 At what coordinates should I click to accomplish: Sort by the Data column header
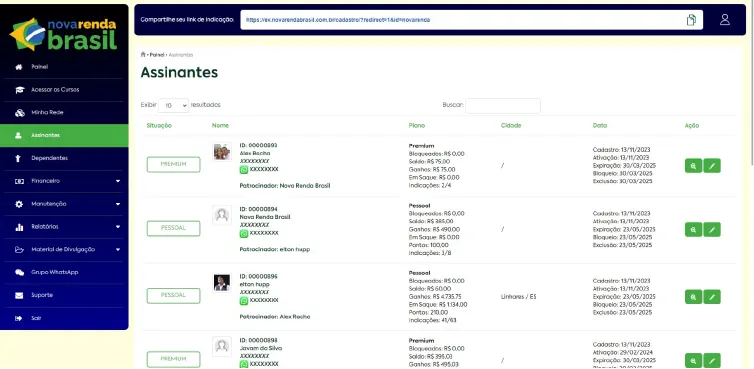pyautogui.click(x=600, y=126)
